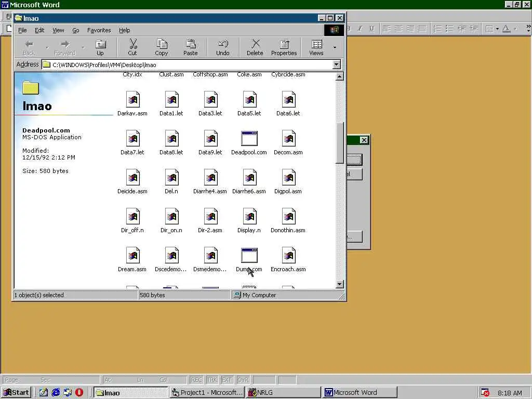Click the Copy toolbar icon
This screenshot has height=399, width=532.
162,47
